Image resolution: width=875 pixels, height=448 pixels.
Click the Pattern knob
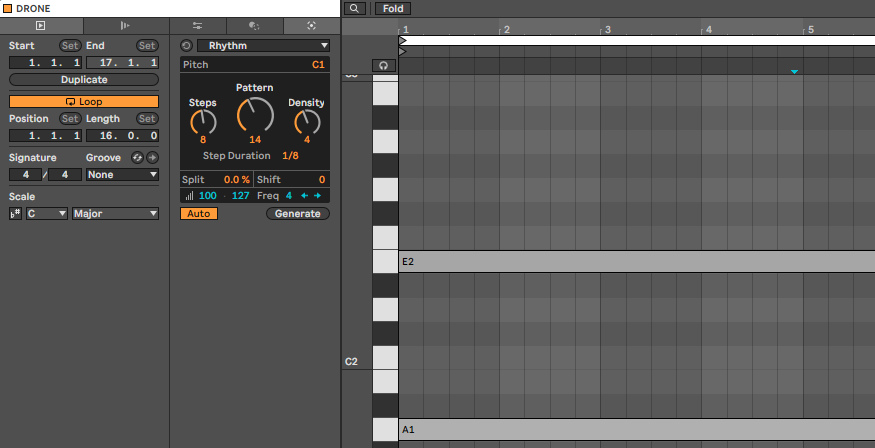point(255,114)
